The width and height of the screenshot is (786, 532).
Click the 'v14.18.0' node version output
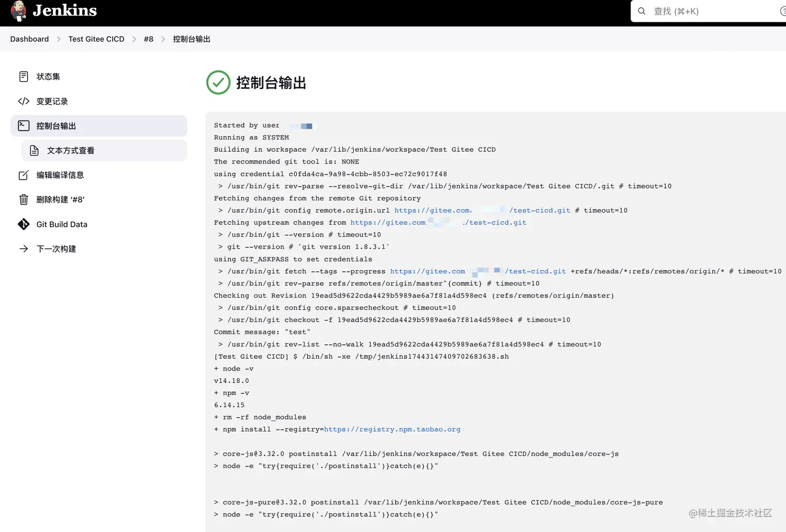(231, 381)
